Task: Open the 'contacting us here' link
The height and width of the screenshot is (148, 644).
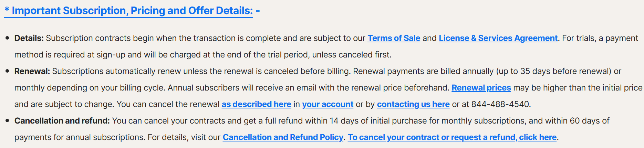Action: (413, 104)
